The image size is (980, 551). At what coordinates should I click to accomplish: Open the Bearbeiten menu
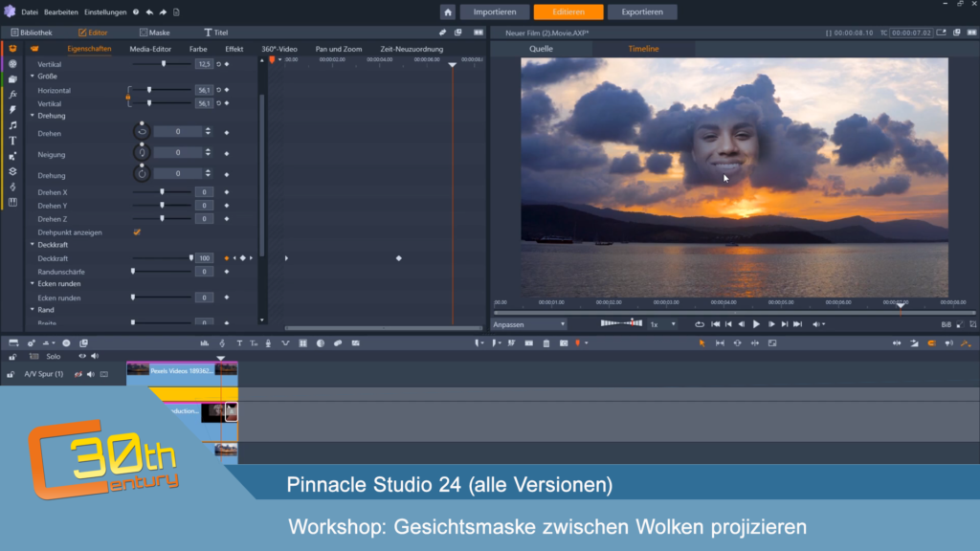point(60,11)
